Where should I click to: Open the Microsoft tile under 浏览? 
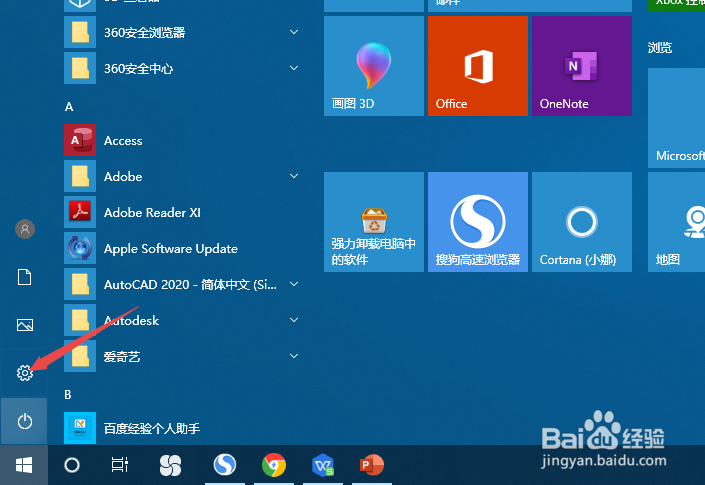click(x=676, y=118)
